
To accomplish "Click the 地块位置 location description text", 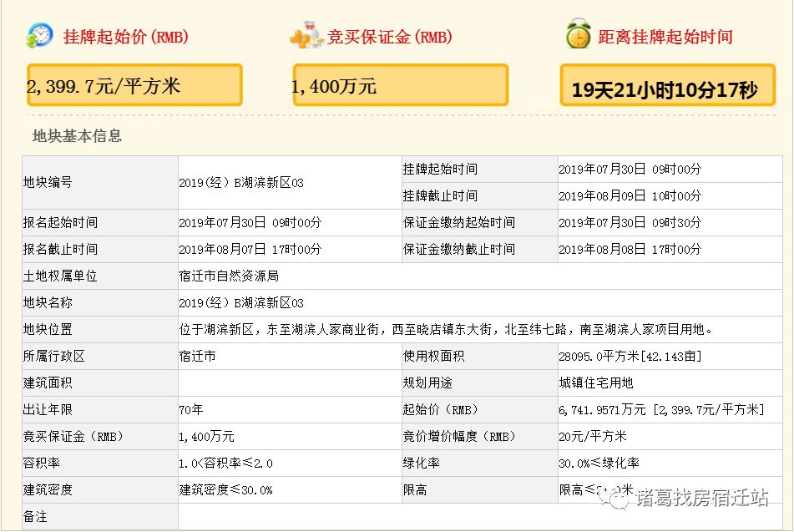I will (446, 330).
